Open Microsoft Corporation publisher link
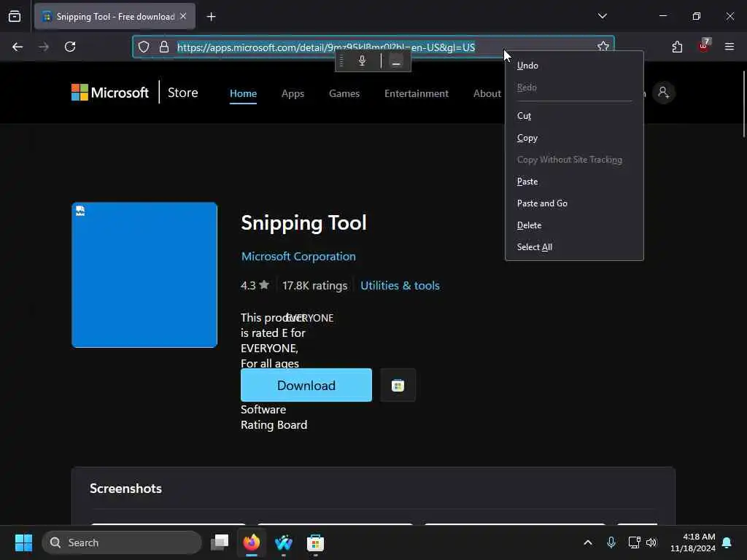The image size is (747, 560). pyautogui.click(x=298, y=256)
